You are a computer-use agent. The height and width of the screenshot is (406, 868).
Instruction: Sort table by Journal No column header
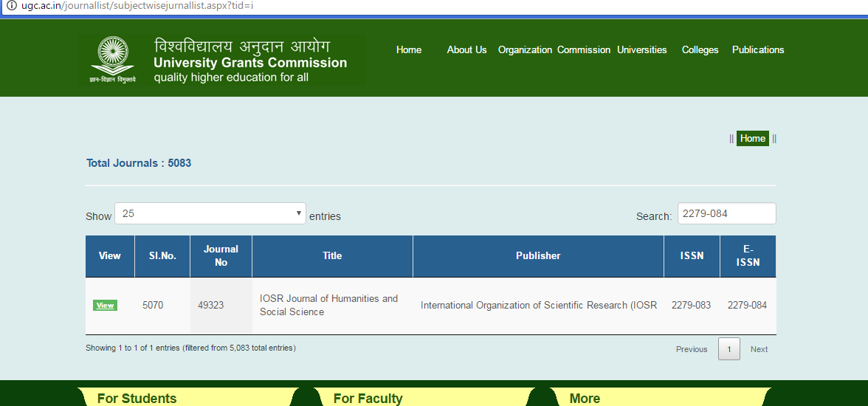click(x=221, y=256)
